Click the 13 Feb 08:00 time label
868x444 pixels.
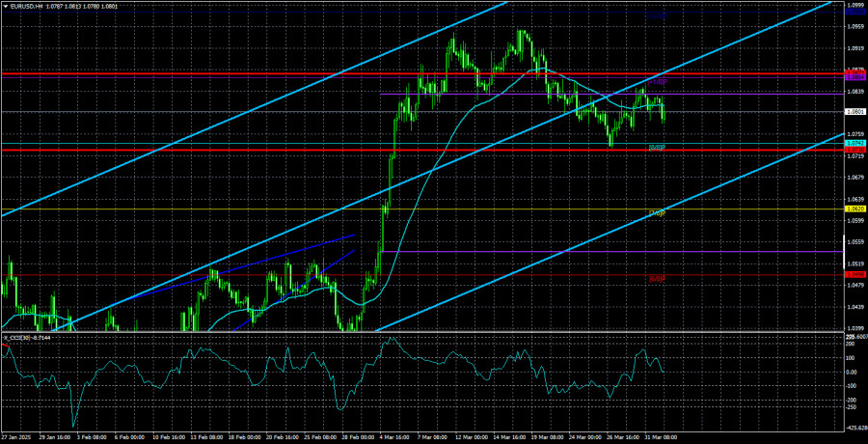[x=206, y=437]
